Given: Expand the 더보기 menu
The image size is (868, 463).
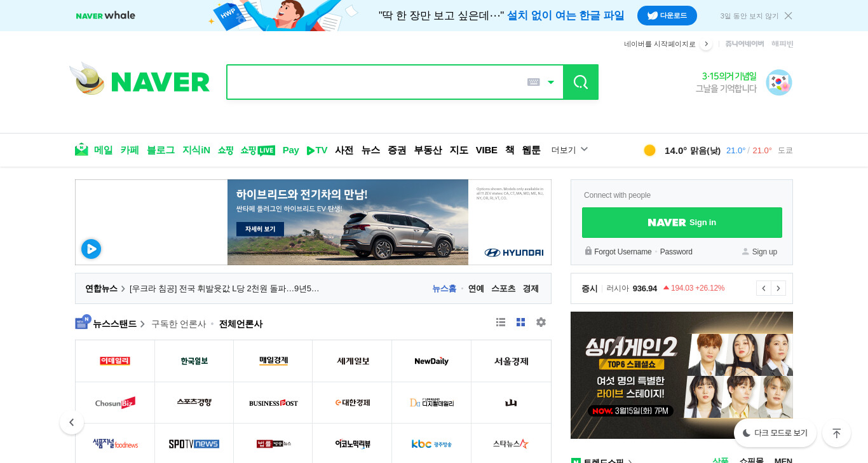Looking at the screenshot, I should (x=570, y=150).
